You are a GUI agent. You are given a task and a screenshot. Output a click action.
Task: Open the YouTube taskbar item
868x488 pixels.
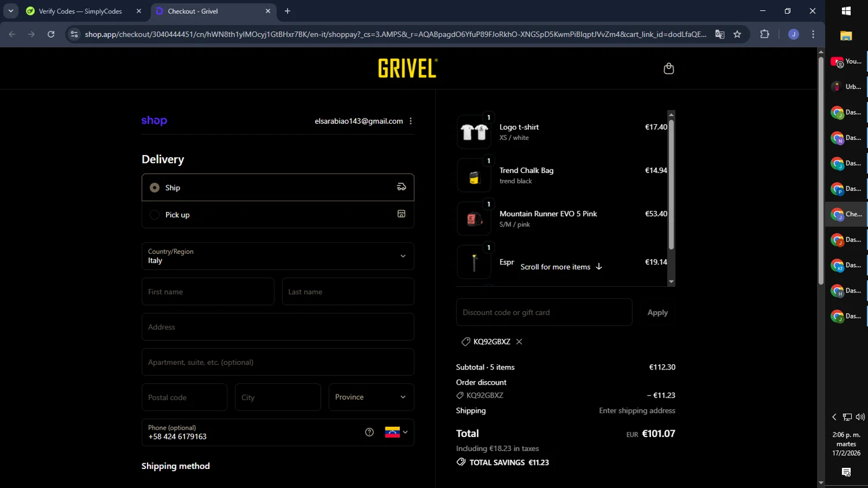click(846, 61)
